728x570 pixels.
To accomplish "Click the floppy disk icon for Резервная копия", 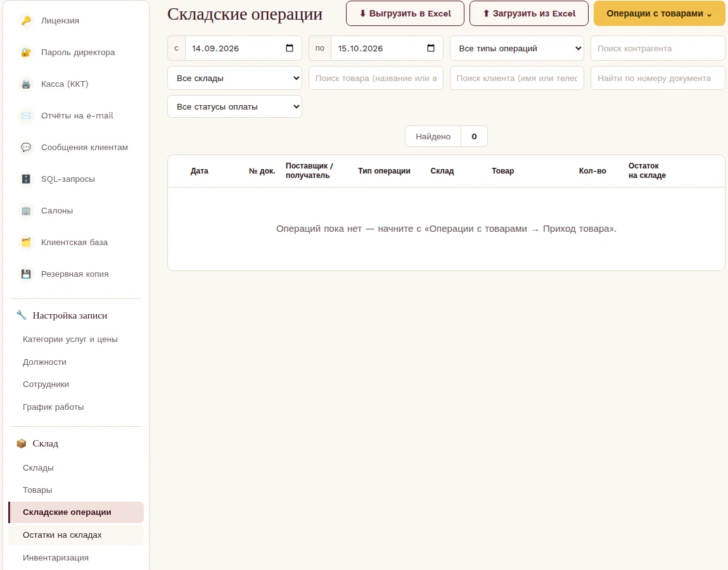I will 26,274.
